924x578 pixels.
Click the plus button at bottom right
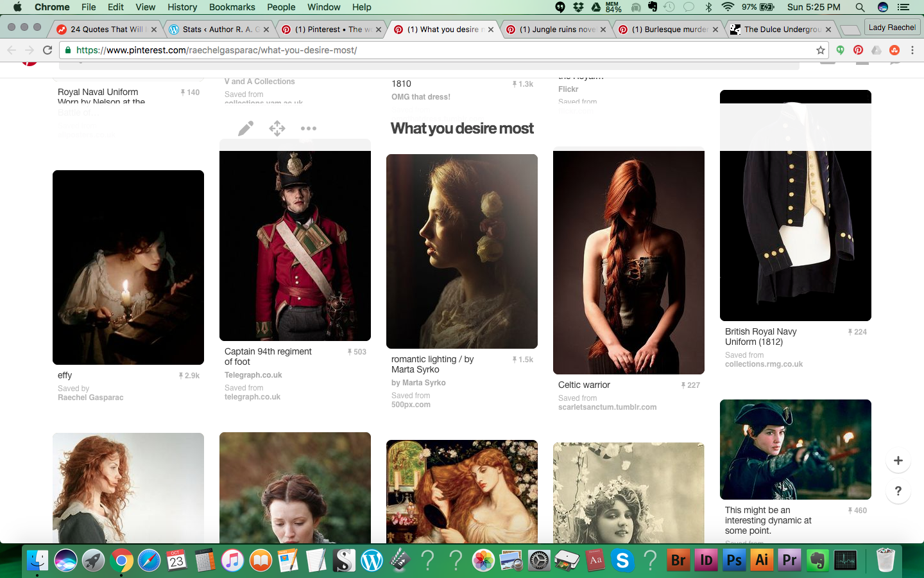(x=898, y=460)
